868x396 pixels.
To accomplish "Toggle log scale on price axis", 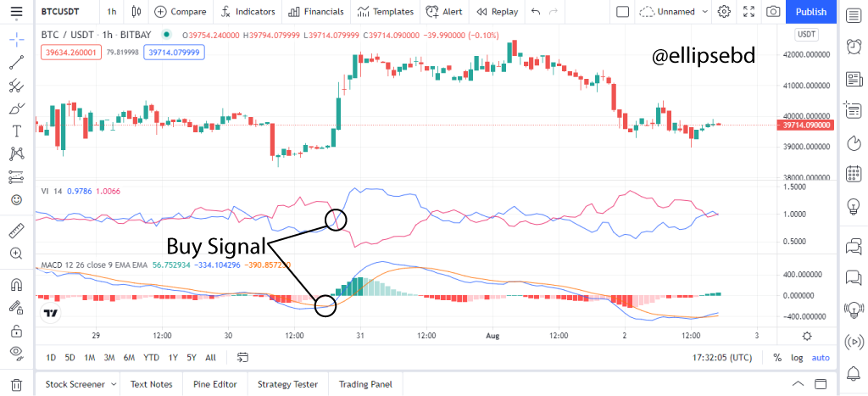I will pyautogui.click(x=797, y=358).
